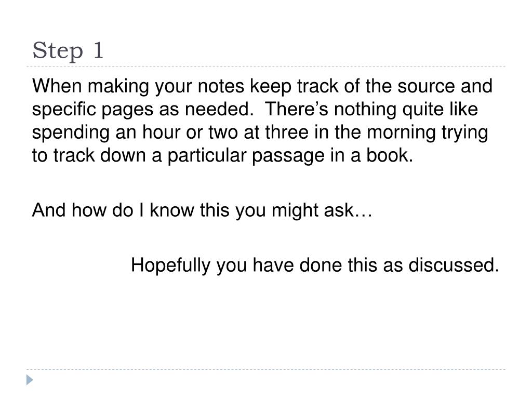Screen dimensions: 532x399
Task: Click the line starting 'specific pages as needed'
Action: [255, 110]
